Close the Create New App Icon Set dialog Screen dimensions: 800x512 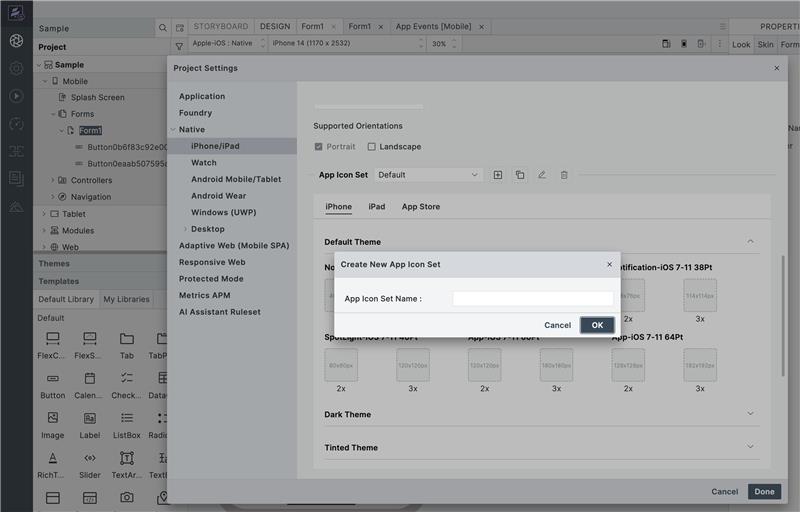tap(609, 264)
